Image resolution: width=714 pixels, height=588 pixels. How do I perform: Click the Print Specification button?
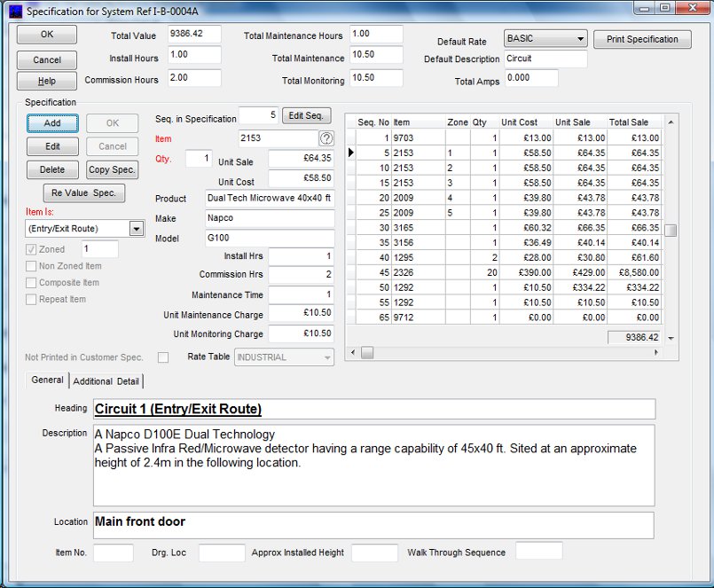[641, 40]
